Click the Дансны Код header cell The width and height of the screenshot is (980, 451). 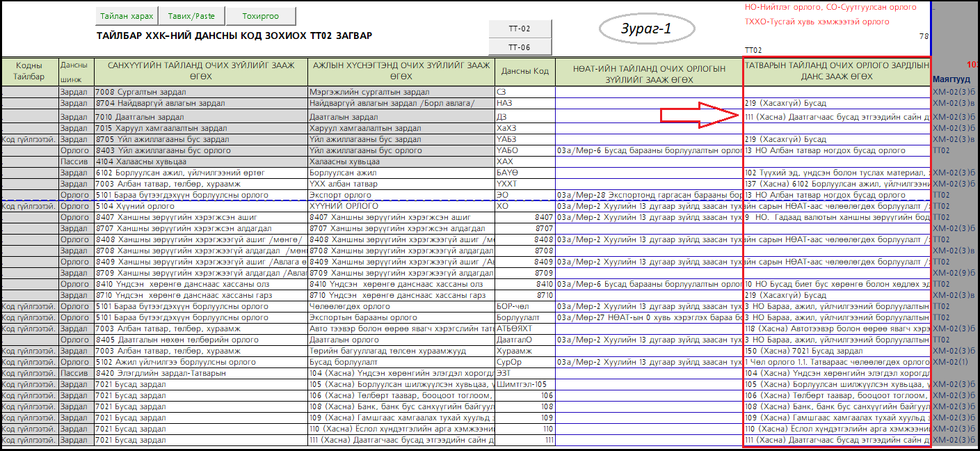[x=524, y=71]
